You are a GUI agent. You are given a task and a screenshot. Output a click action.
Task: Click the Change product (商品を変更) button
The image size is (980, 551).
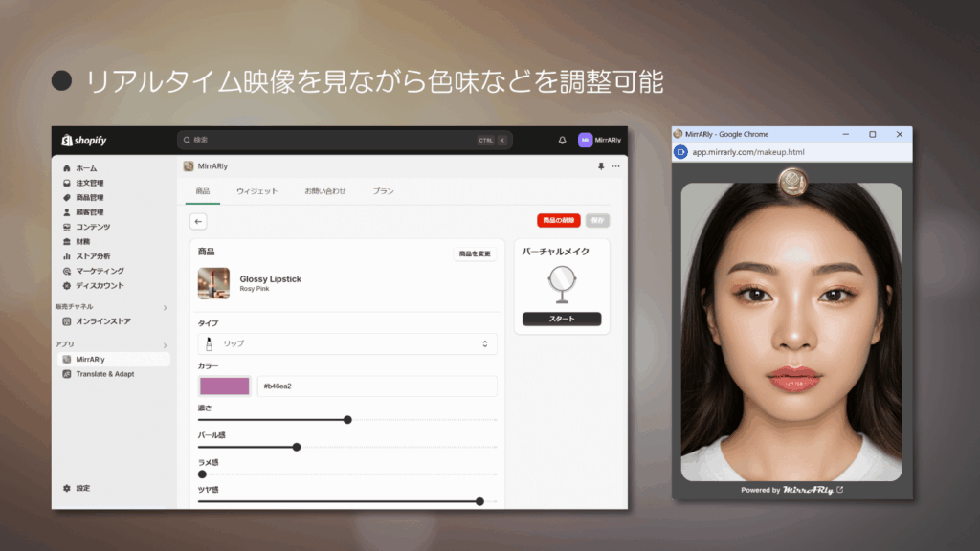[x=475, y=253]
